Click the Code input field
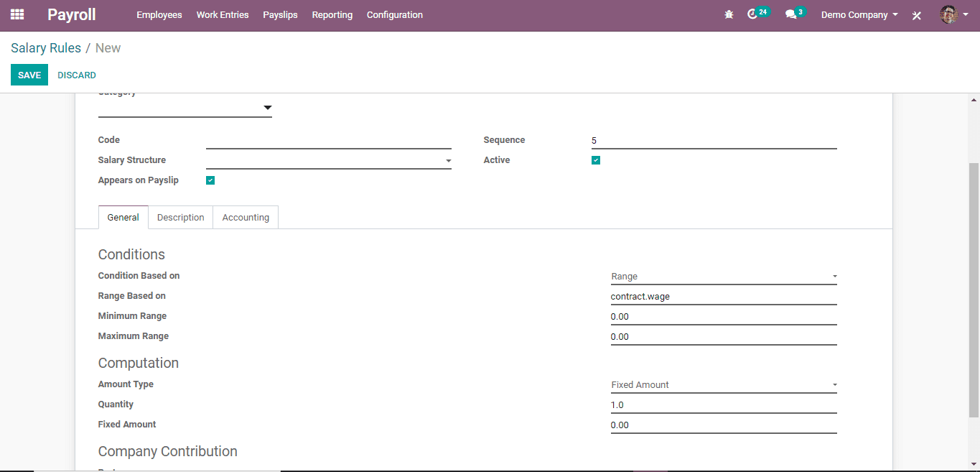 (328, 141)
